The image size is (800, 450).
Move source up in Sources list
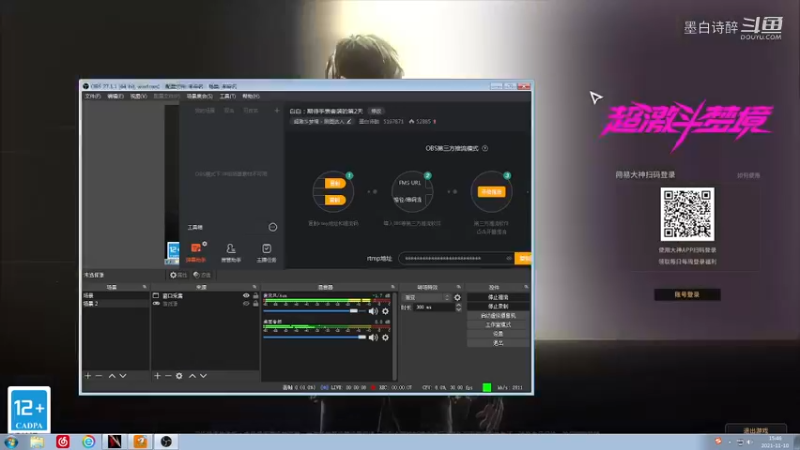click(192, 376)
